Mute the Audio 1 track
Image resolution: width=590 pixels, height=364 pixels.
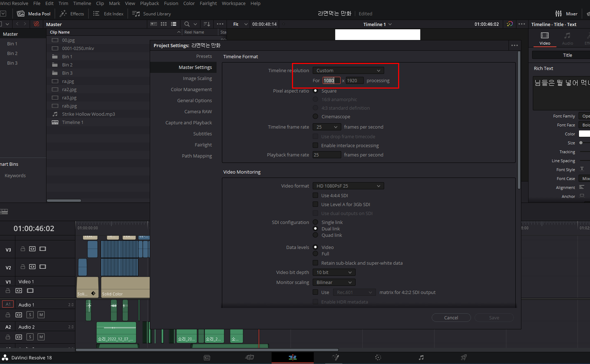(x=41, y=315)
